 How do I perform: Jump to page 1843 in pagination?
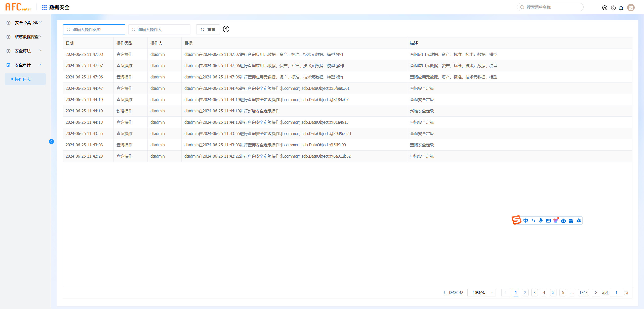coord(584,292)
